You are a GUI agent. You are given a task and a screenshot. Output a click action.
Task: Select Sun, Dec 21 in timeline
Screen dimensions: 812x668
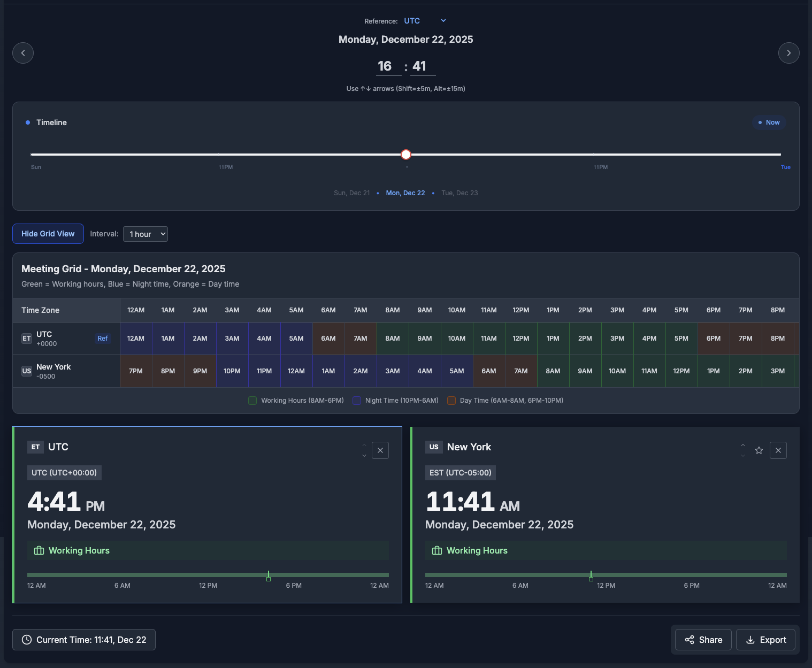coord(351,193)
